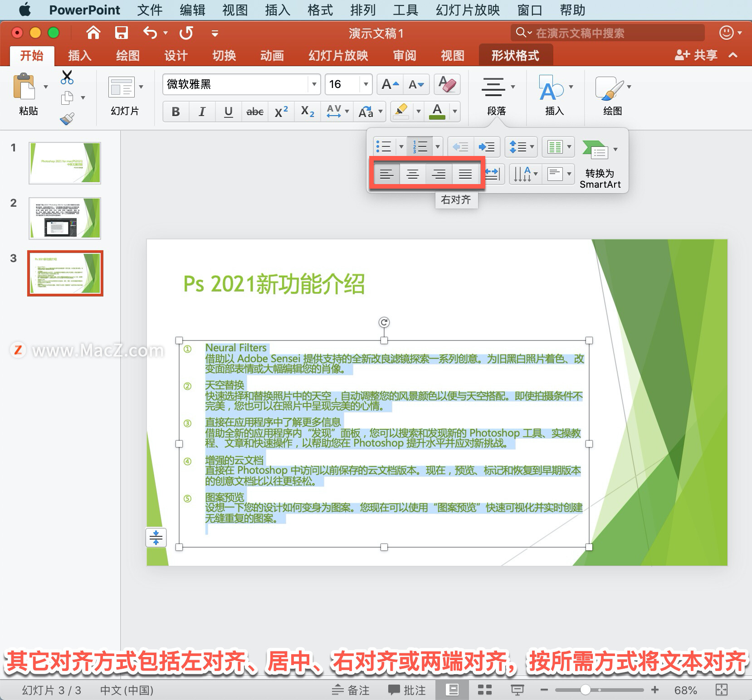The width and height of the screenshot is (752, 700).
Task: Apply the green font color
Action: 437,112
